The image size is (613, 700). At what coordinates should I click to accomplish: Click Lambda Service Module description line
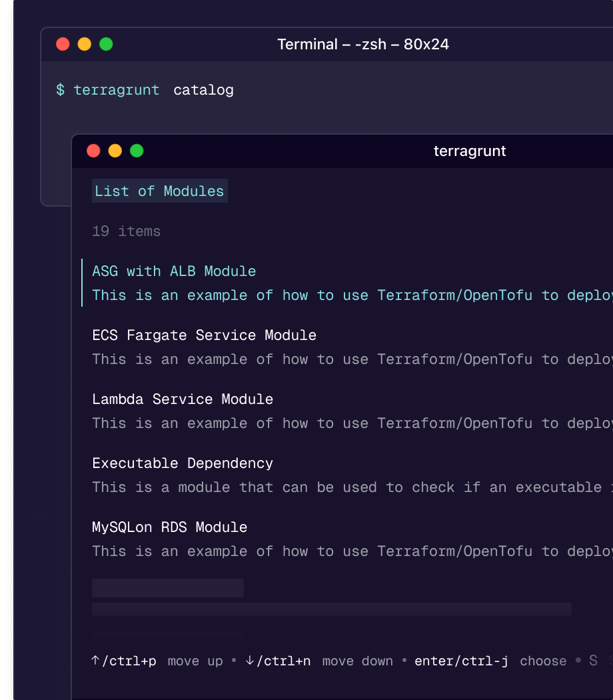(x=352, y=423)
